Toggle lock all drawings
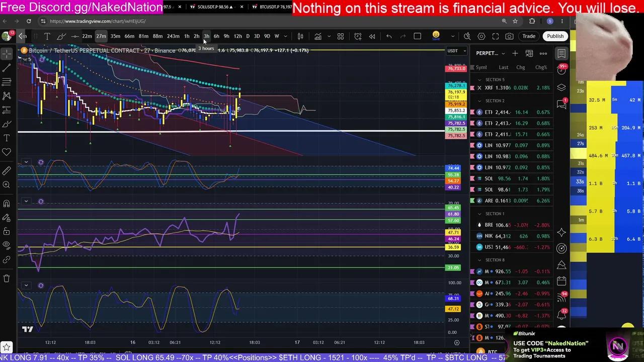The width and height of the screenshot is (644, 362). (x=7, y=232)
